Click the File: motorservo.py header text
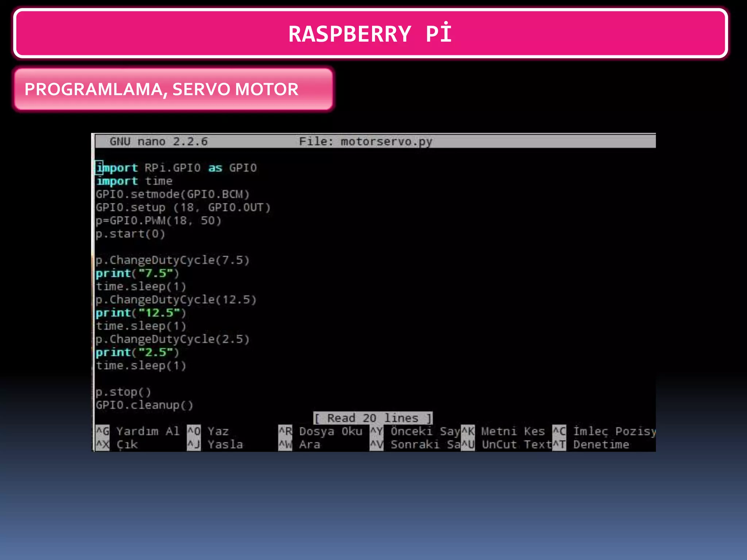747x560 pixels. pyautogui.click(x=365, y=141)
